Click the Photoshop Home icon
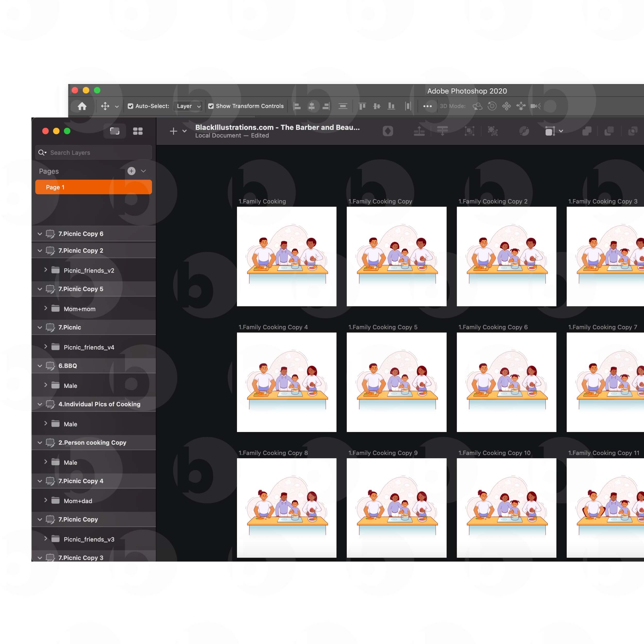This screenshot has width=644, height=644. click(x=82, y=106)
